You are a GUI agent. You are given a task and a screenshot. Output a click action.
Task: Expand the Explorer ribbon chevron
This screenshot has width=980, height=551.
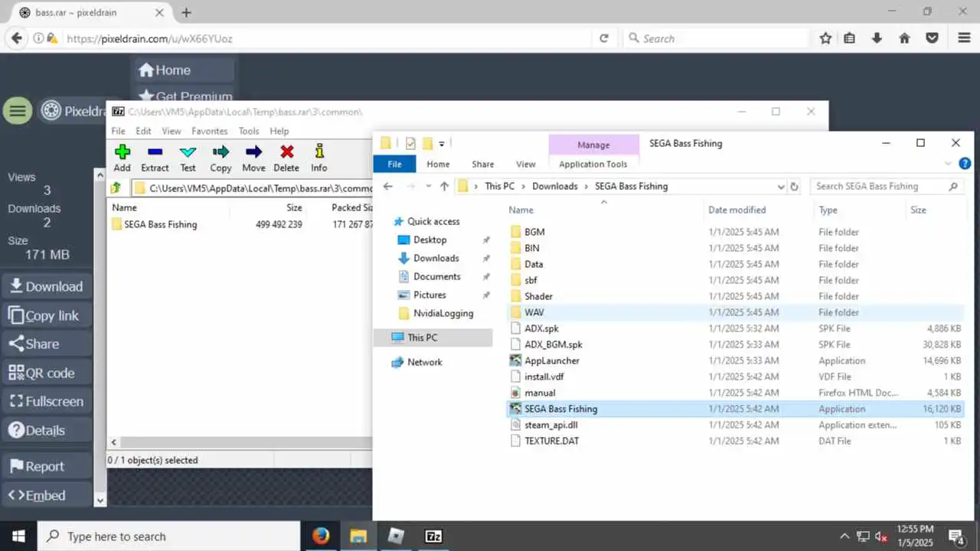949,164
